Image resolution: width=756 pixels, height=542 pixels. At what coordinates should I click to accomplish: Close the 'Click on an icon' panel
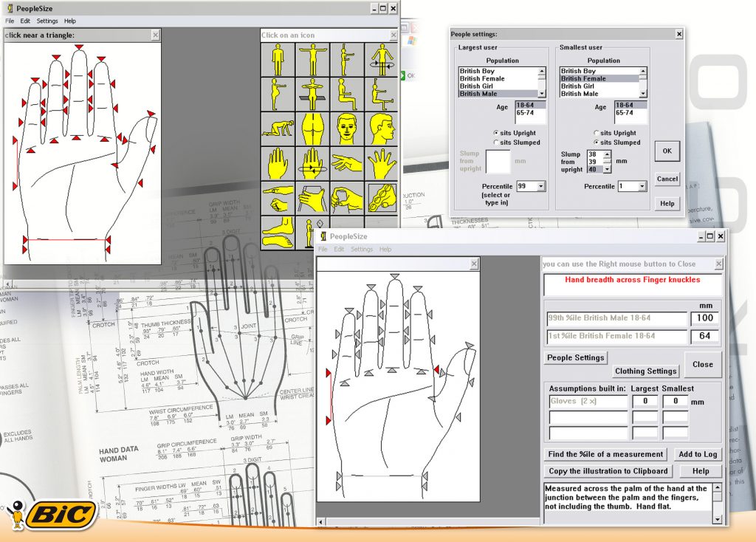(394, 35)
